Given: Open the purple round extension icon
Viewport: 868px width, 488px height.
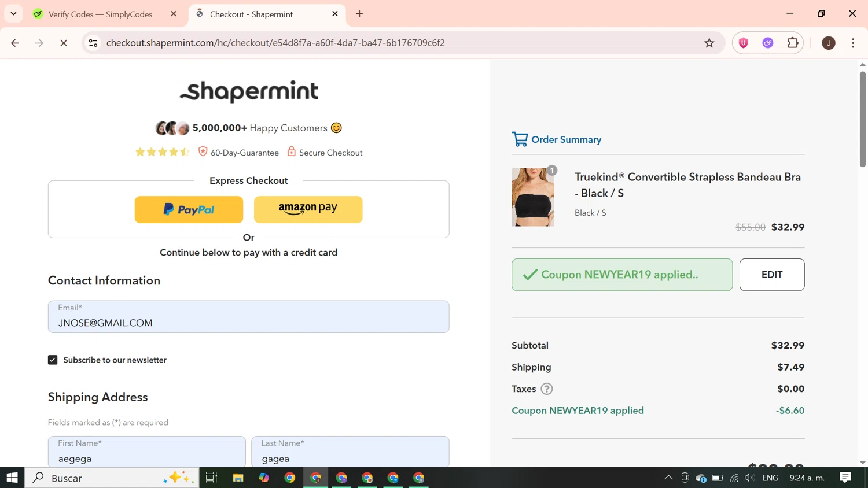Looking at the screenshot, I should coord(768,43).
